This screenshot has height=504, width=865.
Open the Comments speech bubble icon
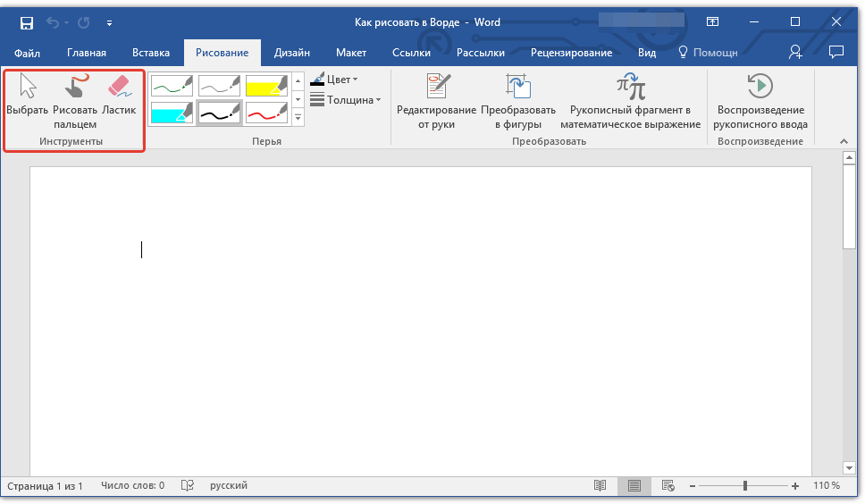click(x=836, y=53)
